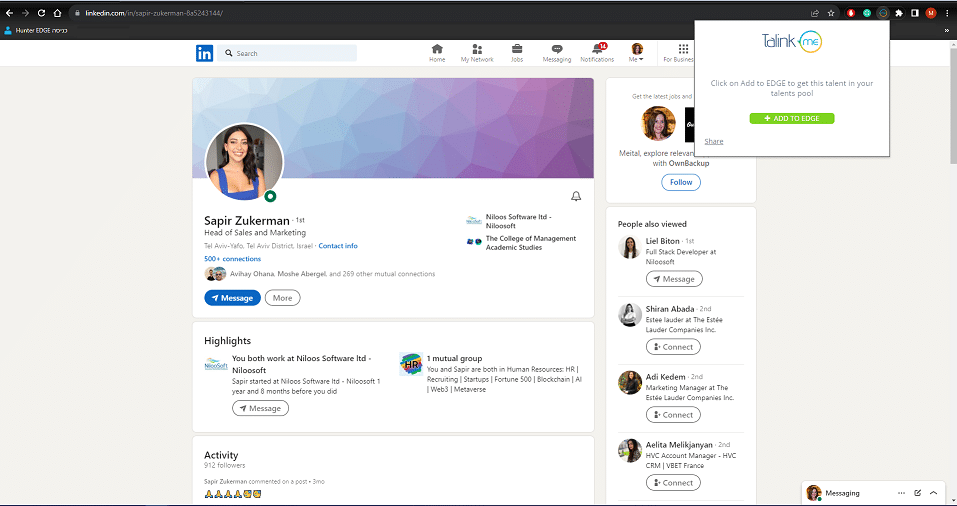Viewport: 957px width, 506px height.
Task: Click the green extension icon in toolbar
Action: pyautogui.click(x=867, y=13)
